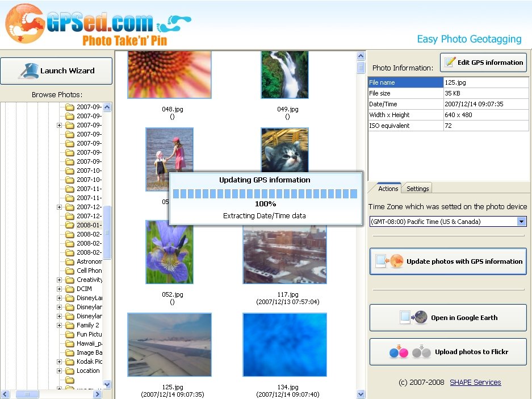Select the 117.jpg snowy town thumbnail
532x399 pixels.
284,254
